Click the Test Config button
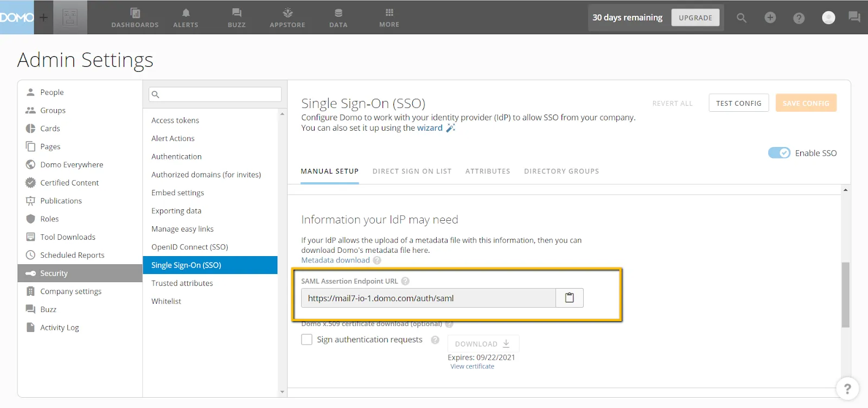Viewport: 868px width, 408px height. [738, 103]
